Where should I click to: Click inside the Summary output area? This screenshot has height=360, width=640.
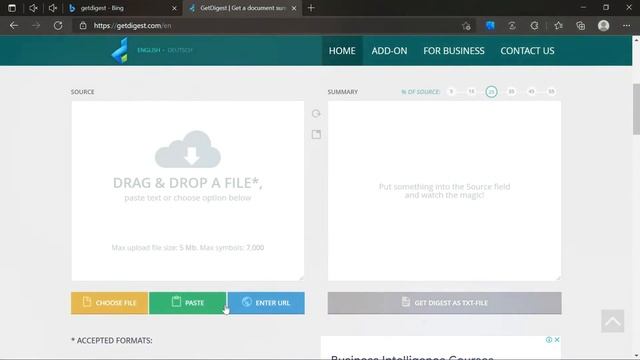444,191
